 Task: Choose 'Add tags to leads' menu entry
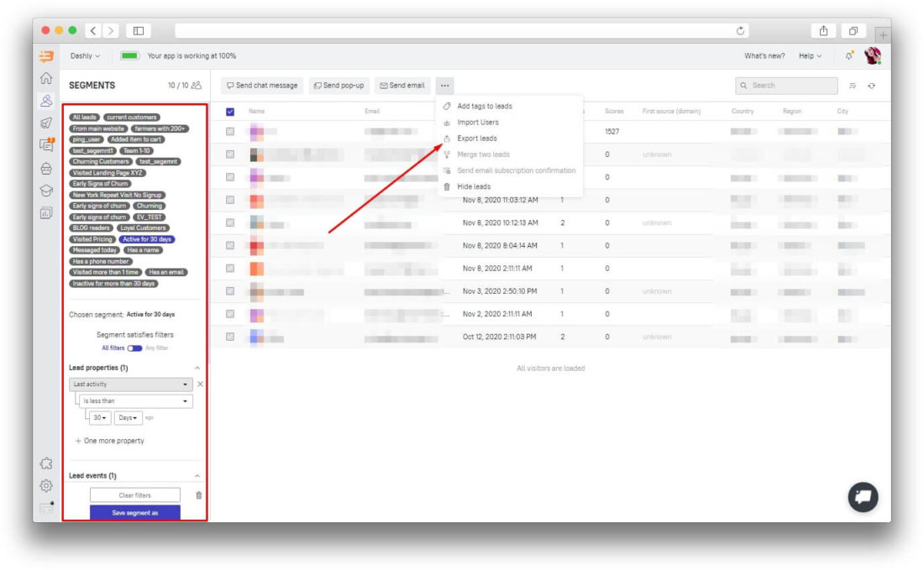tap(483, 106)
